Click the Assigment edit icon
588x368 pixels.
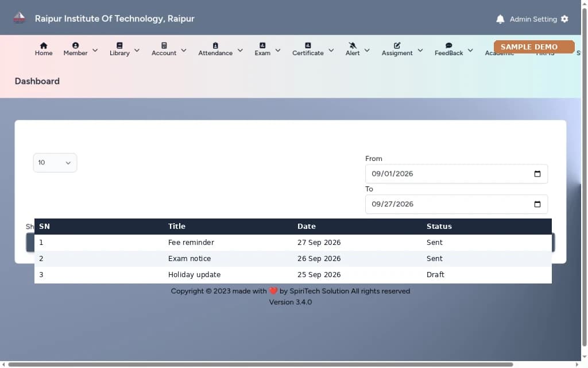[x=397, y=45]
